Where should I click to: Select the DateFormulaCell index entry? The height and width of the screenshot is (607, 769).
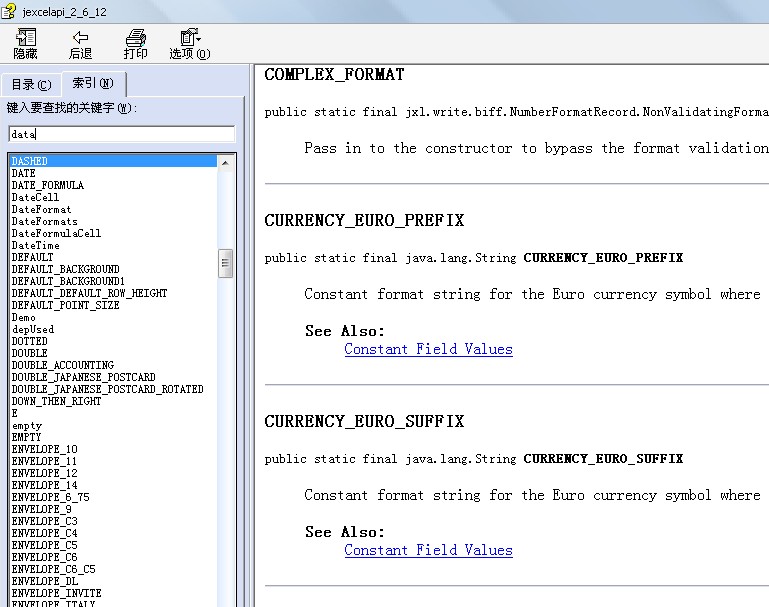click(56, 233)
